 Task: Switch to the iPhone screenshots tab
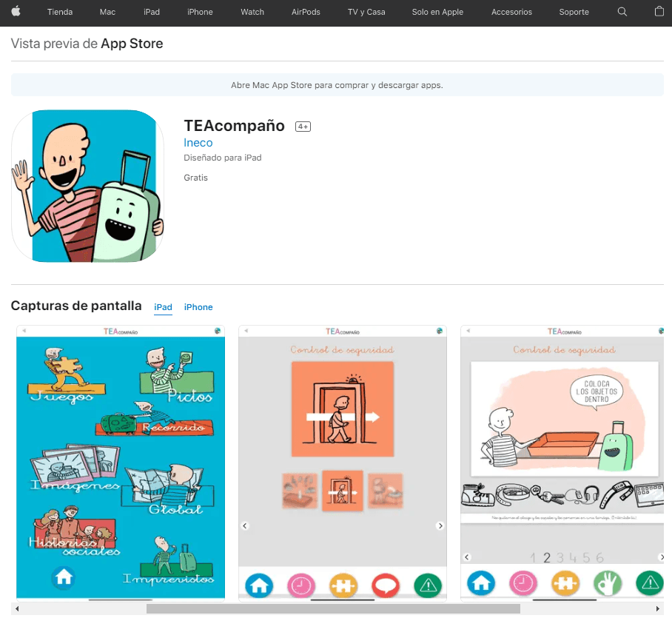pyautogui.click(x=198, y=307)
